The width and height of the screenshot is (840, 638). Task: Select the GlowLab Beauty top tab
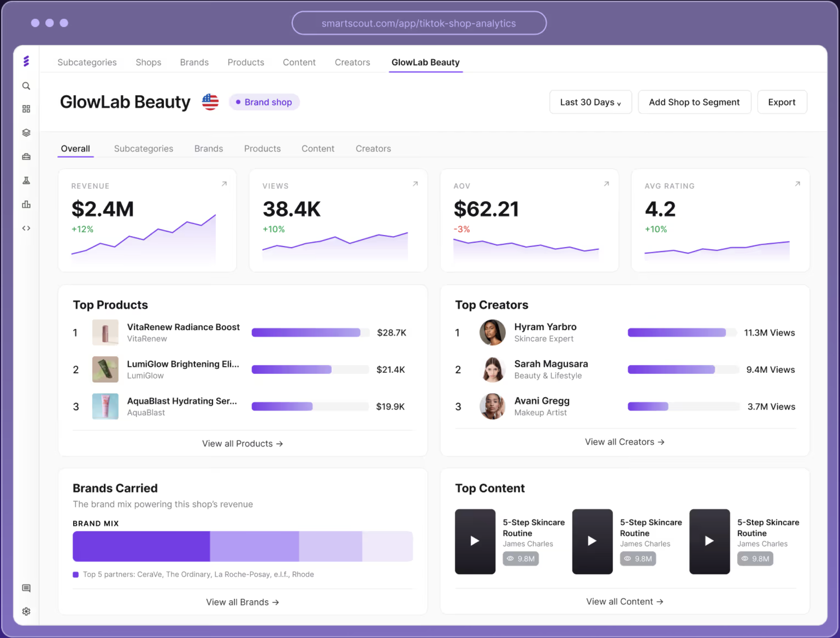(x=425, y=62)
